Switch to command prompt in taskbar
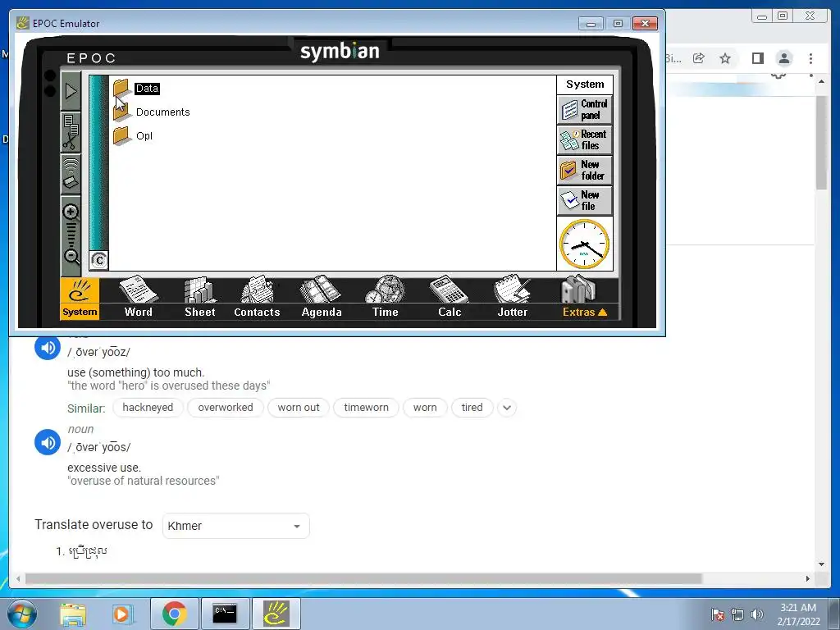Screen dimensions: 840x630 225,614
